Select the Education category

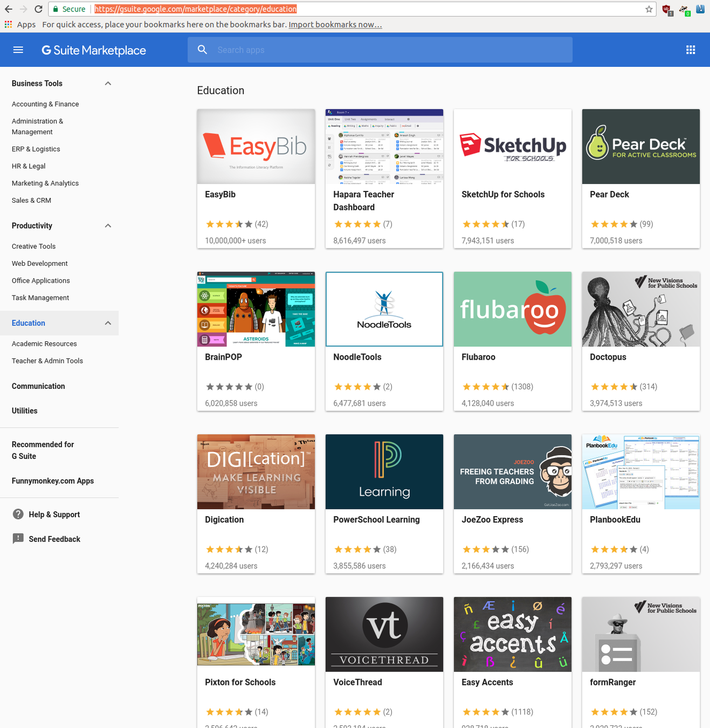(x=29, y=323)
